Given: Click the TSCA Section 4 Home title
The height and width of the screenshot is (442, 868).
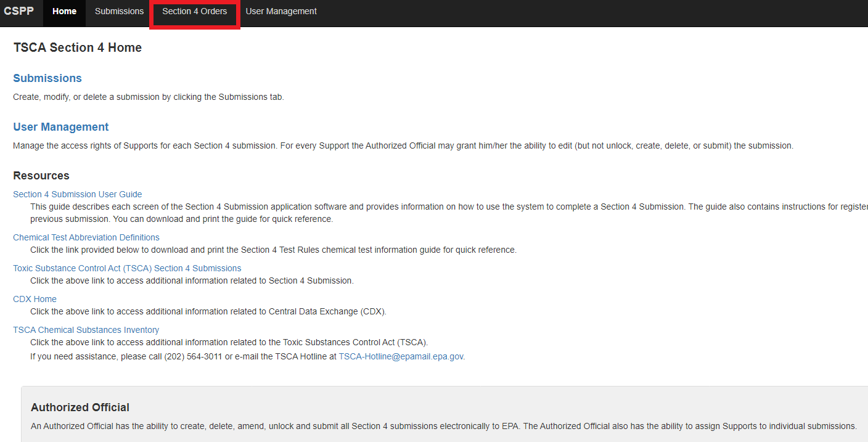Looking at the screenshot, I should pyautogui.click(x=77, y=47).
